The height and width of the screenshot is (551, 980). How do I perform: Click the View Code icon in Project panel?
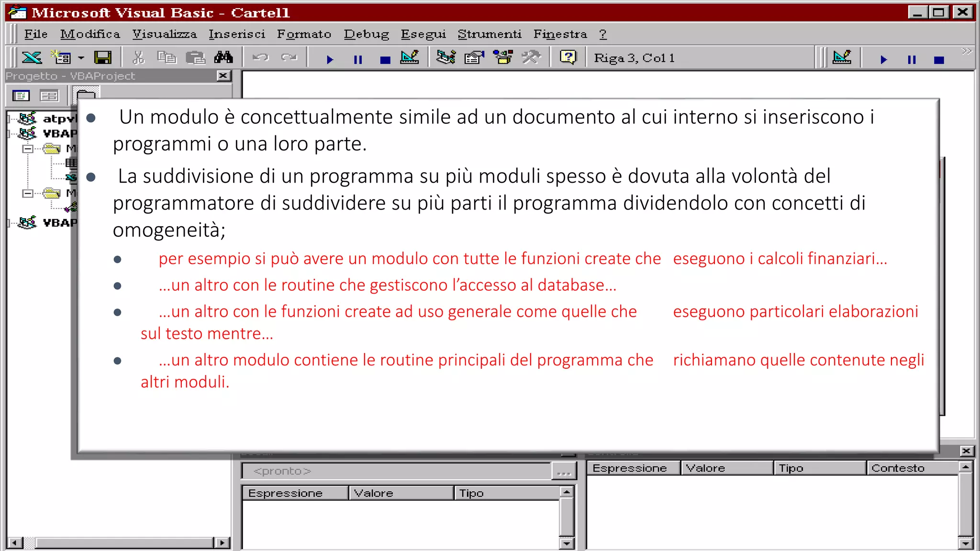click(21, 96)
